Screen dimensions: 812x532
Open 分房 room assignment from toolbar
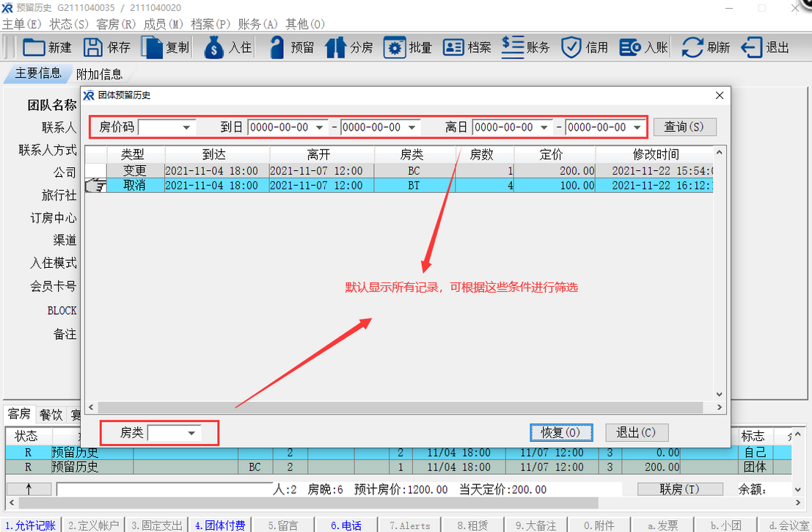[336, 48]
